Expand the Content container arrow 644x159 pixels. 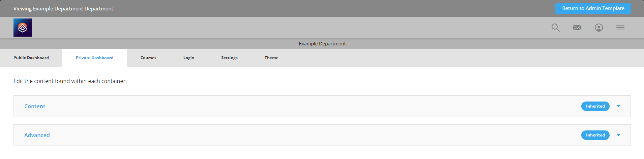[618, 106]
